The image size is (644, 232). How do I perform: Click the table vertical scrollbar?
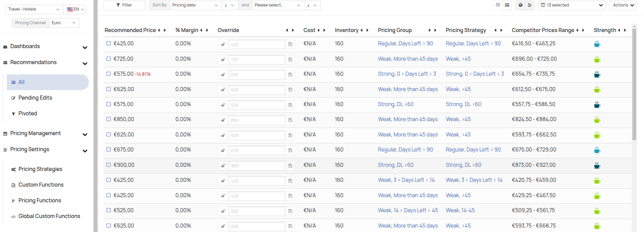click(634, 85)
